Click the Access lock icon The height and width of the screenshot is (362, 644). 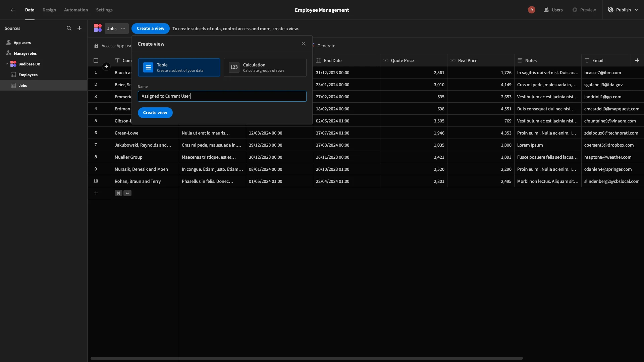pyautogui.click(x=96, y=46)
